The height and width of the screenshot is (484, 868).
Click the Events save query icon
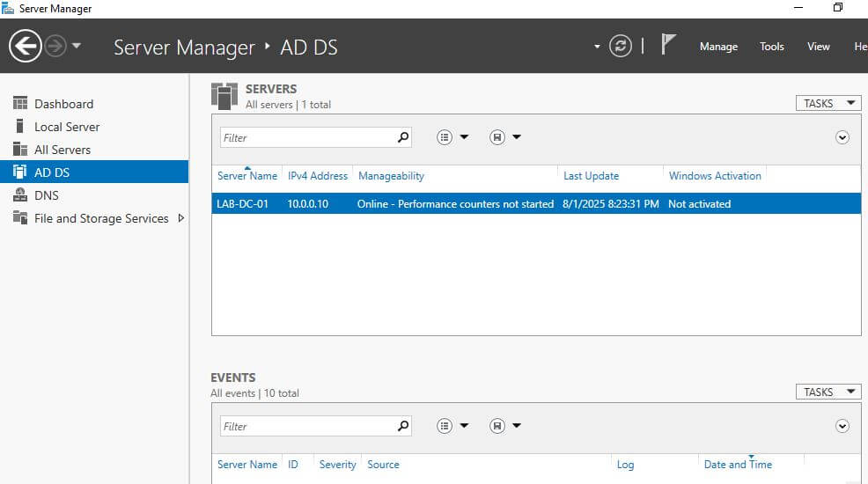point(497,426)
